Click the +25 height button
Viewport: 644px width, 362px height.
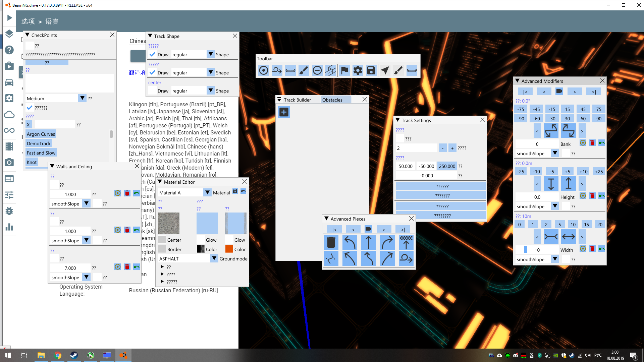599,172
